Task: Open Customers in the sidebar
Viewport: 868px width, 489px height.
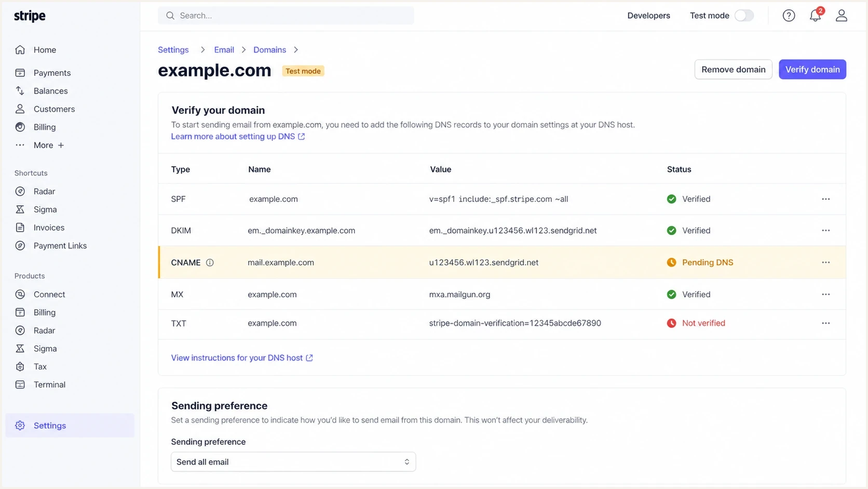Action: click(x=54, y=109)
